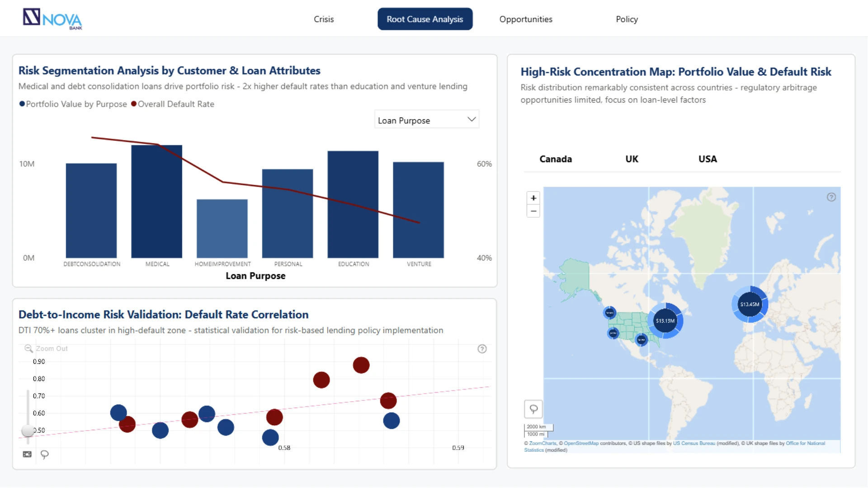Expand the $13.45M cluster over the UK
The width and height of the screenshot is (868, 488).
(x=750, y=304)
